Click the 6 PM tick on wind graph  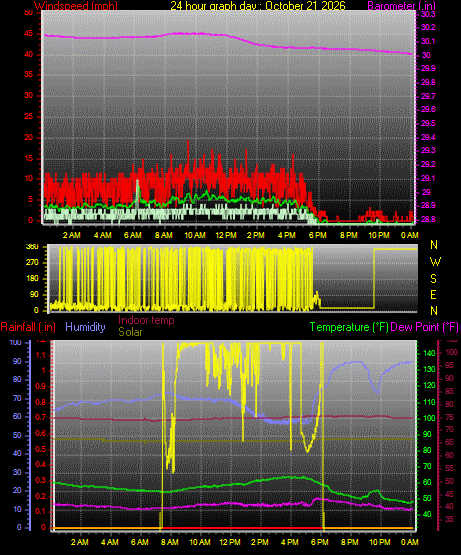pyautogui.click(x=318, y=235)
